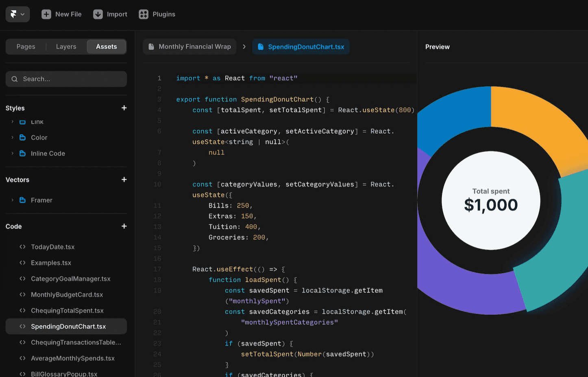Open TodayDate.tsx code file
588x377 pixels.
click(x=66, y=247)
